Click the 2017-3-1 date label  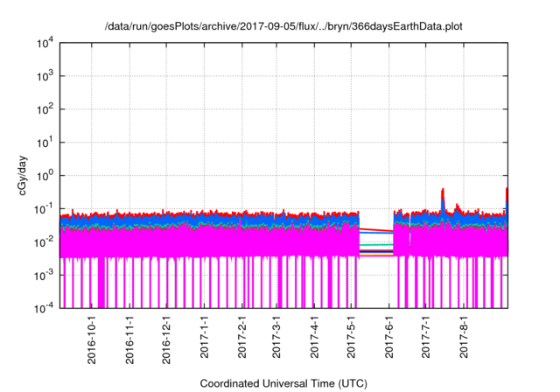pos(276,336)
